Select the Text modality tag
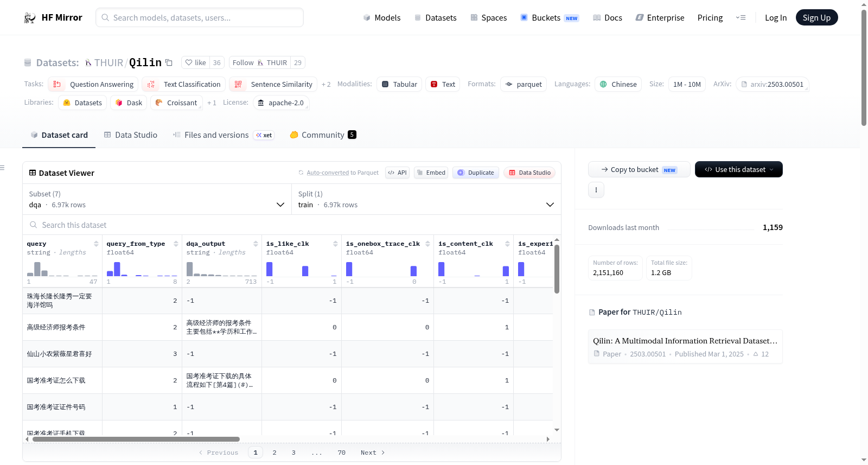868x465 pixels. click(443, 84)
